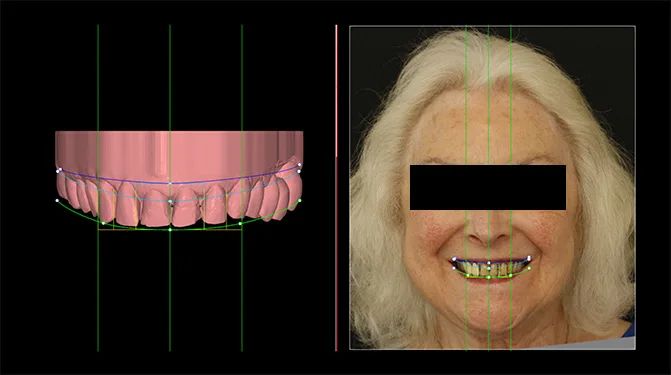This screenshot has height=375, width=671.
Task: Select bottom center smile point on photo
Action: [x=489, y=277]
